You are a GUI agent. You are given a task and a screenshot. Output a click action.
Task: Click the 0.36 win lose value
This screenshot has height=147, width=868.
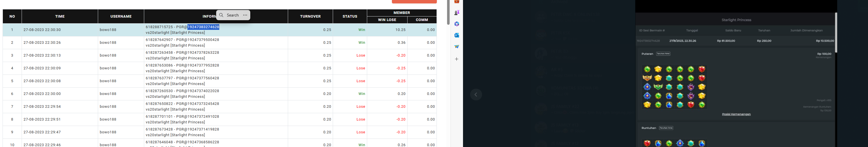pos(401,42)
